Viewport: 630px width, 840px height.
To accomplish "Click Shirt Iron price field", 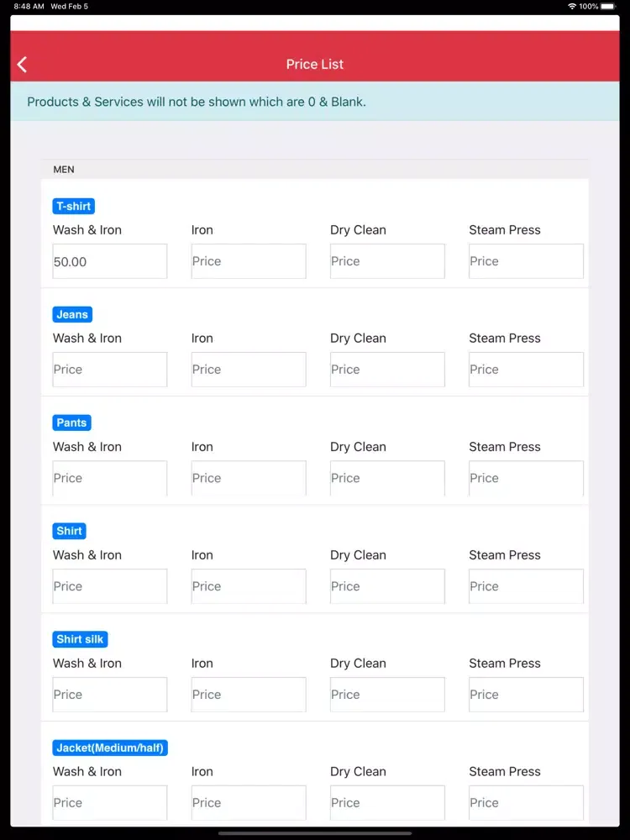I will click(x=249, y=586).
